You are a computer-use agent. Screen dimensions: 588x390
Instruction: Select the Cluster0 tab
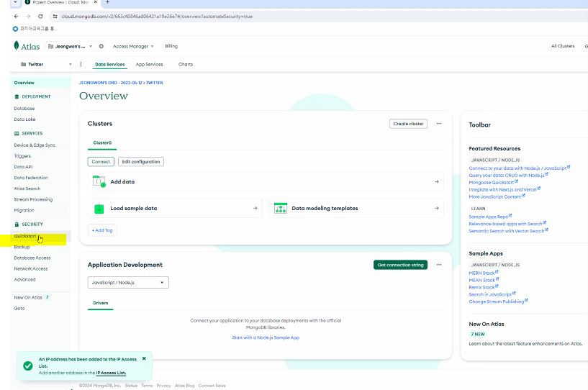pos(102,143)
